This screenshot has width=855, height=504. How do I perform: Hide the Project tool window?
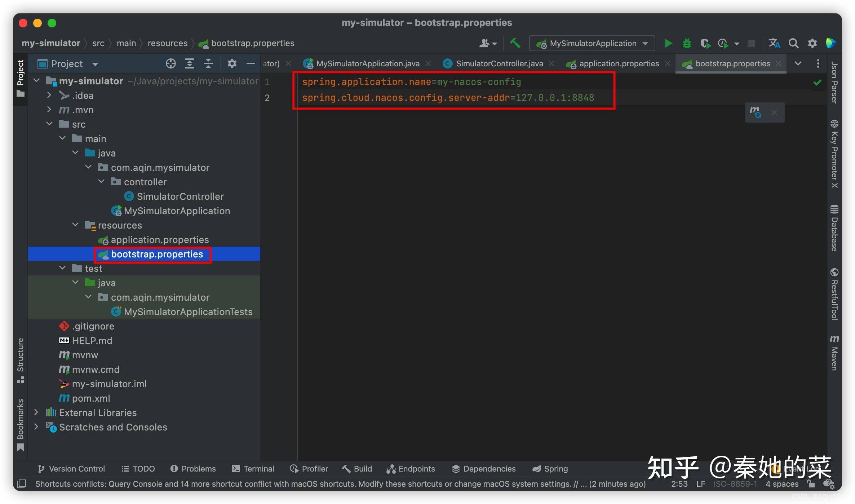(251, 64)
